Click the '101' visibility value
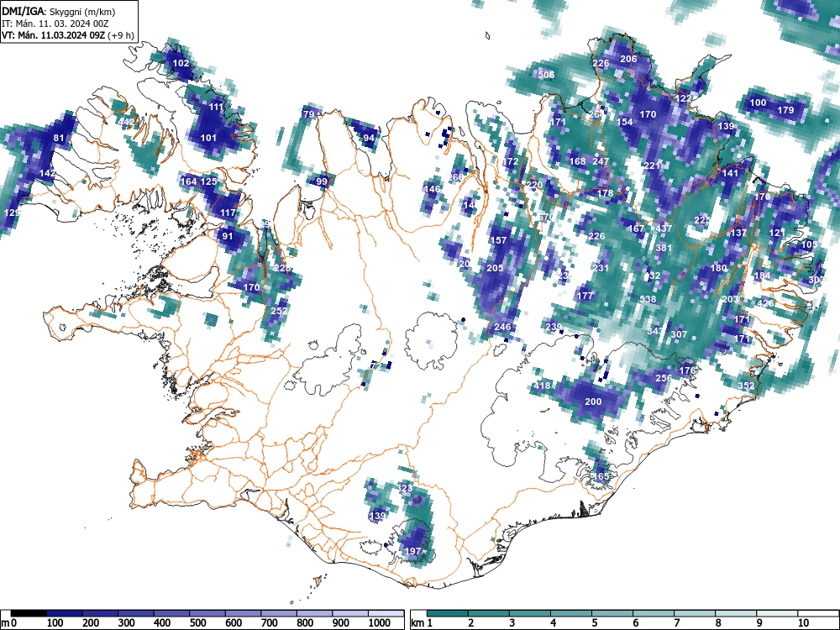This screenshot has height=630, width=840. tap(208, 138)
